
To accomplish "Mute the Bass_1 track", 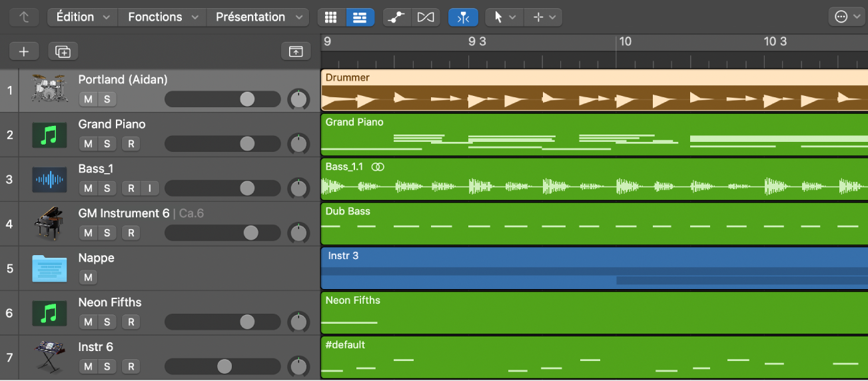I will [88, 189].
